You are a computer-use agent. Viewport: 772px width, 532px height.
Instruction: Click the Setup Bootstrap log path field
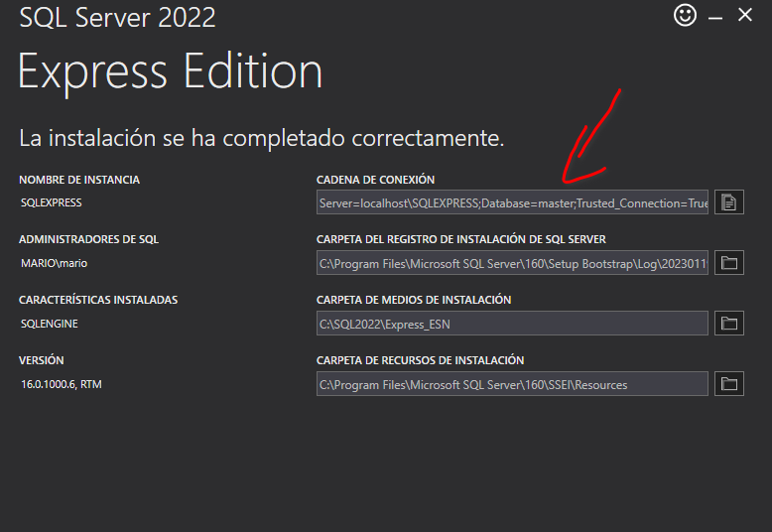tap(512, 263)
